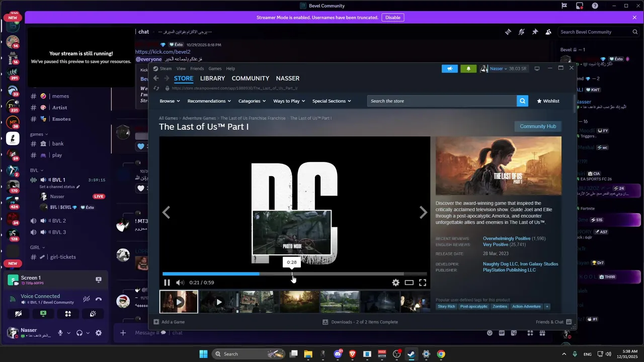This screenshot has width=644, height=362.
Task: Open the NASSER profile tab
Action: (288, 78)
